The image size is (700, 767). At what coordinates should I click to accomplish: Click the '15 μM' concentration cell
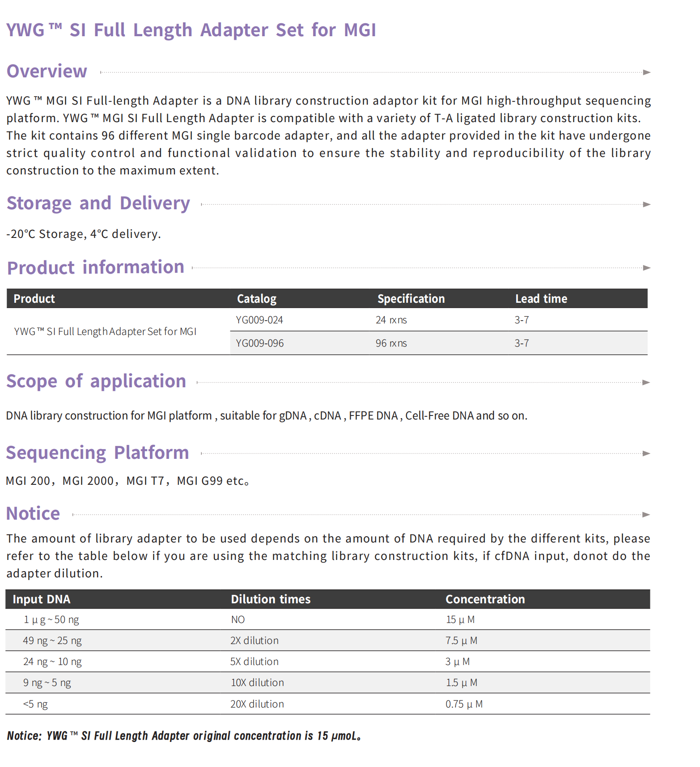(460, 620)
